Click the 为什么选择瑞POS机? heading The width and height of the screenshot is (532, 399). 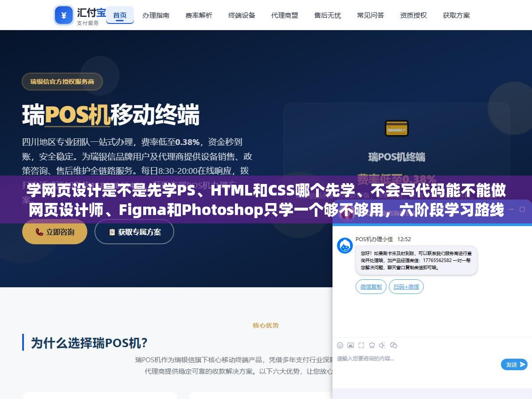tap(89, 343)
